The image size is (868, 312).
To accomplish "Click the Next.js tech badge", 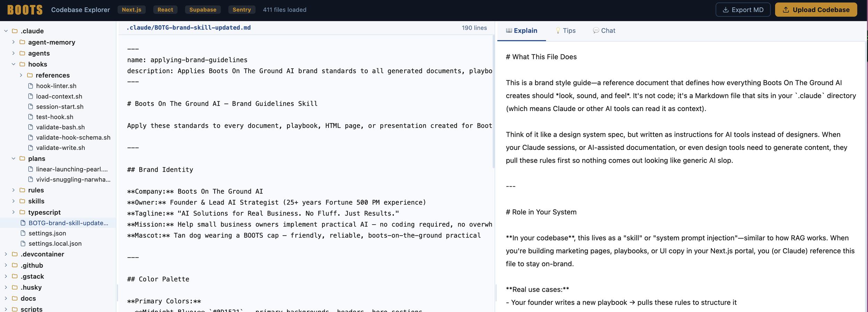I will click(x=132, y=10).
